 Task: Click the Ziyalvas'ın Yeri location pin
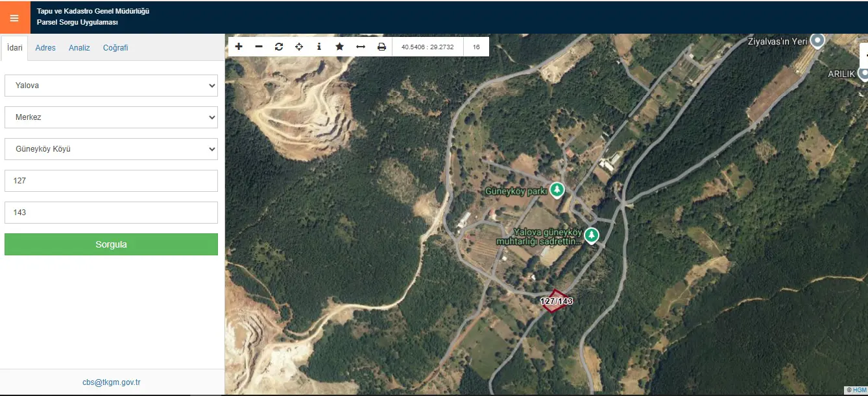point(818,41)
